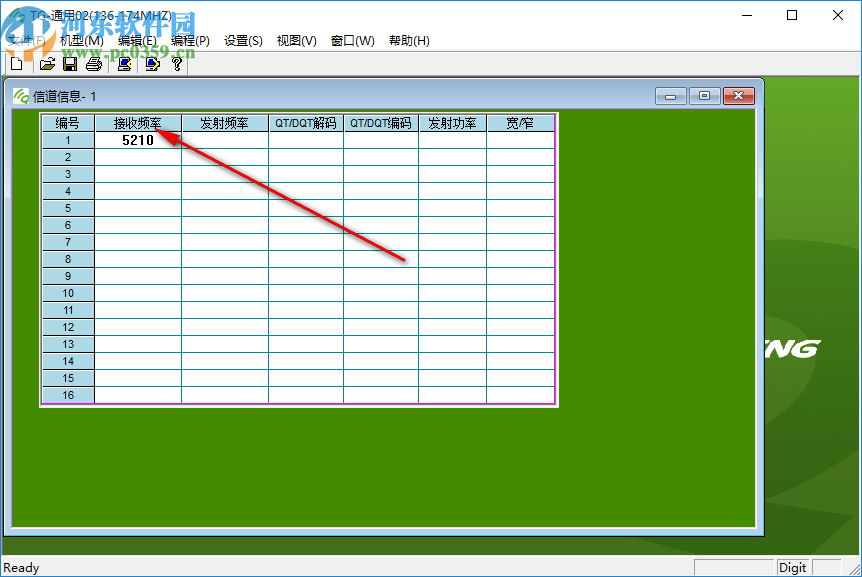Viewport: 862px width, 577px height.
Task: Select row header number 4
Action: tap(68, 191)
